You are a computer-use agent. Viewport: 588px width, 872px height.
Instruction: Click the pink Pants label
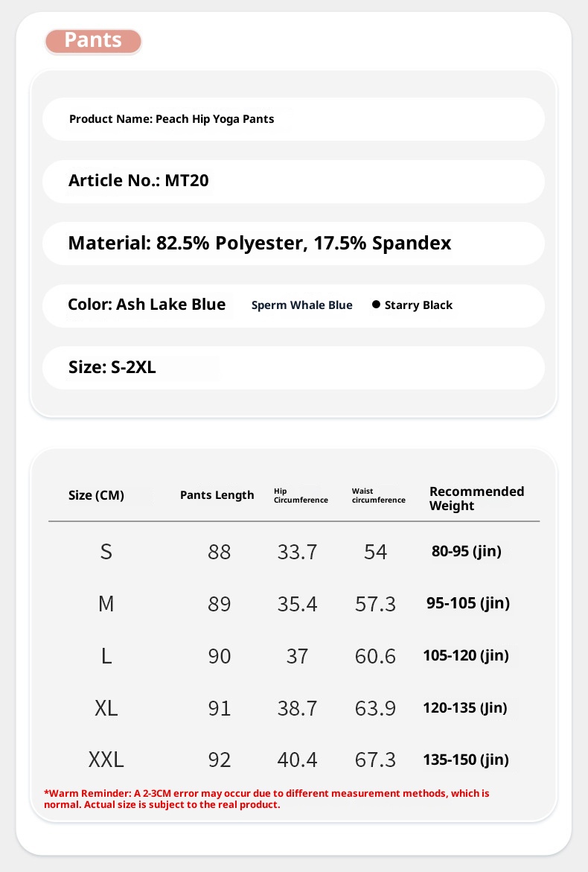click(x=93, y=41)
